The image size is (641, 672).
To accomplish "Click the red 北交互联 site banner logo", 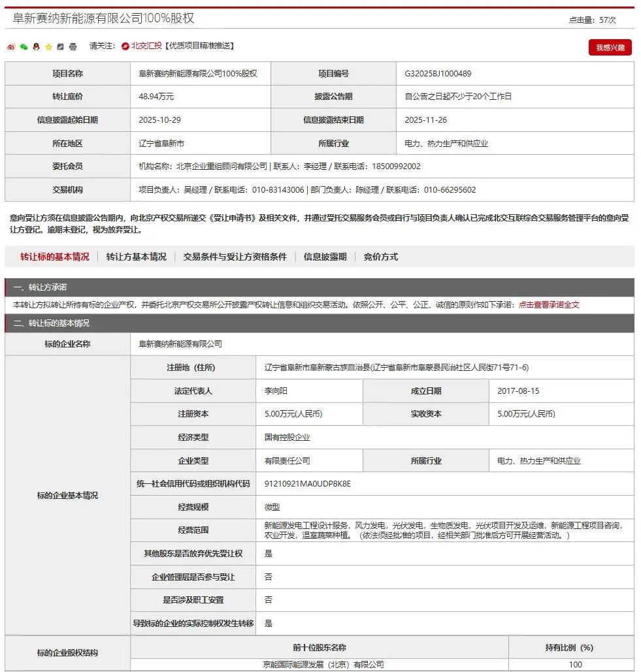I will [125, 46].
